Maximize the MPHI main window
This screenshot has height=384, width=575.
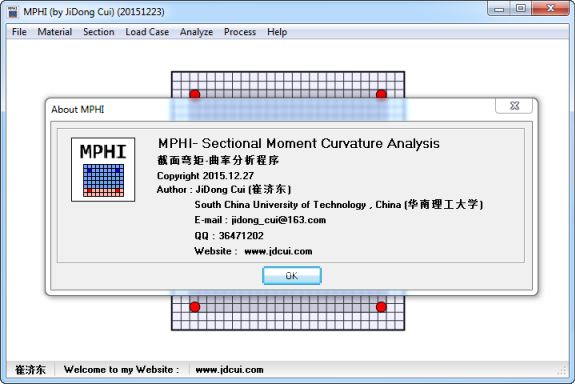pos(521,9)
